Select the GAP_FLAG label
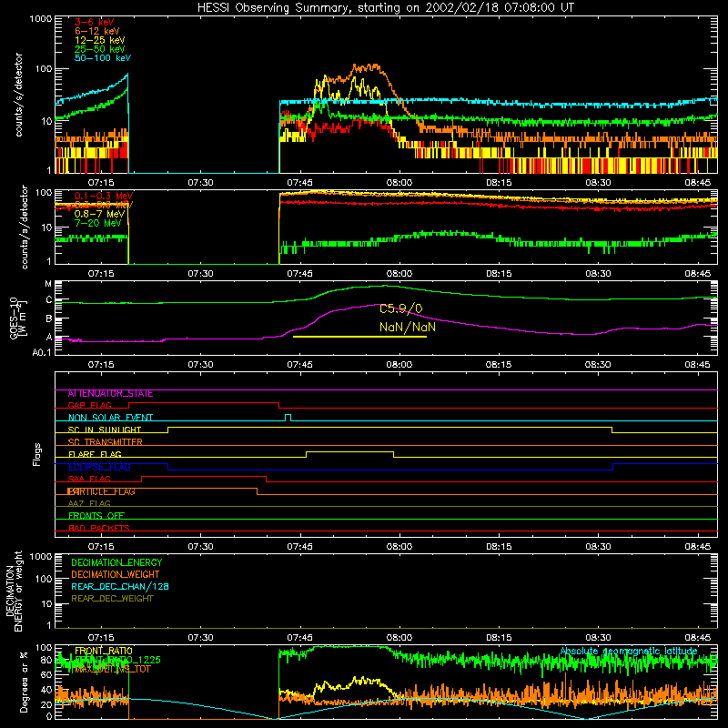Image resolution: width=728 pixels, height=728 pixels. (89, 405)
